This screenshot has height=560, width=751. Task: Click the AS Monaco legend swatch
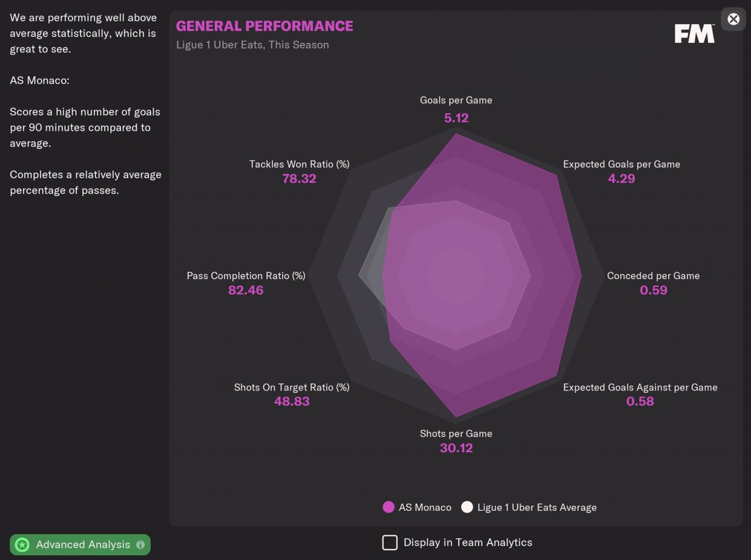tap(388, 507)
